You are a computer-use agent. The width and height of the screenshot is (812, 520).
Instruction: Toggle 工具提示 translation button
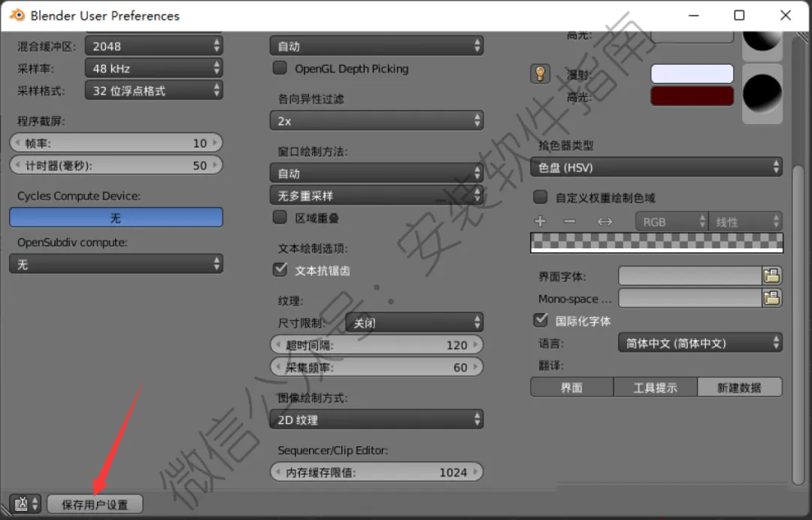click(x=656, y=388)
